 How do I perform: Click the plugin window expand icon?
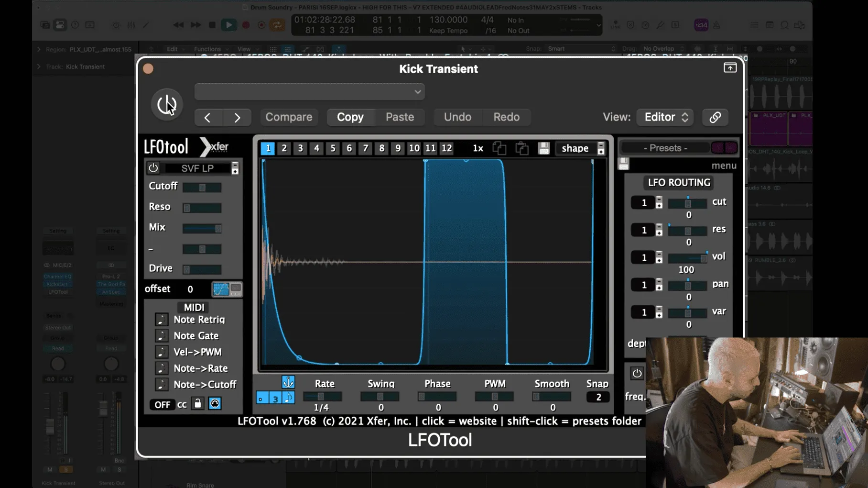pyautogui.click(x=730, y=68)
